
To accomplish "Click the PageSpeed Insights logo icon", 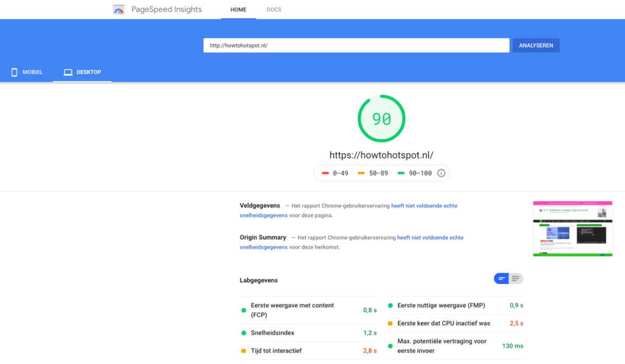I will [119, 10].
